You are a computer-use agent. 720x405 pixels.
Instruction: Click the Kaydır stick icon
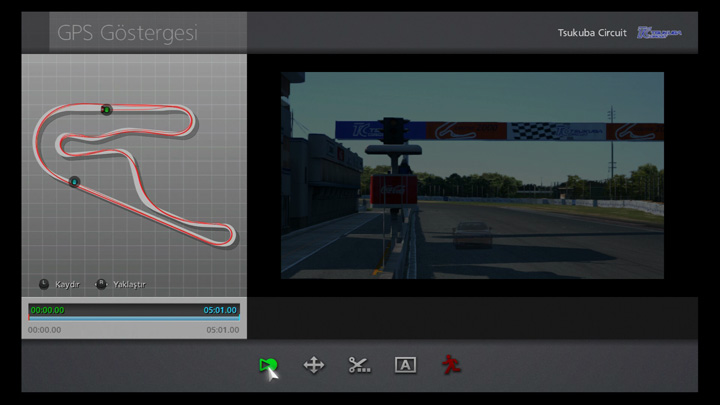pos(44,284)
